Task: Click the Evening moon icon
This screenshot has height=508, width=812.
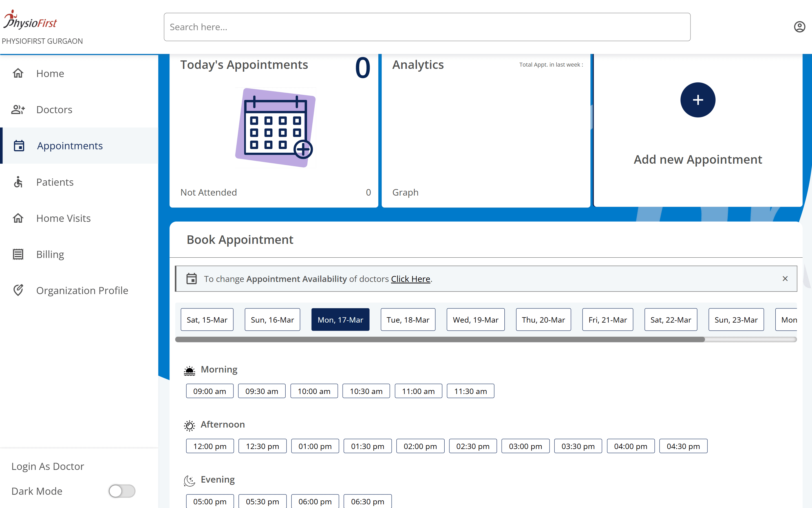Action: tap(189, 481)
